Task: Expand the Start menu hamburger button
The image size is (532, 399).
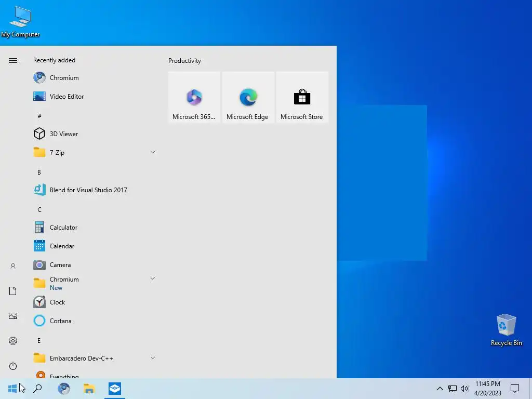Action: pos(13,60)
